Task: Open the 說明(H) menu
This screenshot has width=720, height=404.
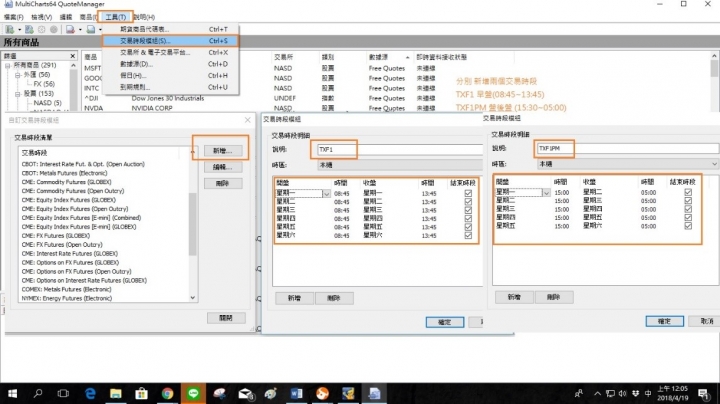Action: click(145, 17)
